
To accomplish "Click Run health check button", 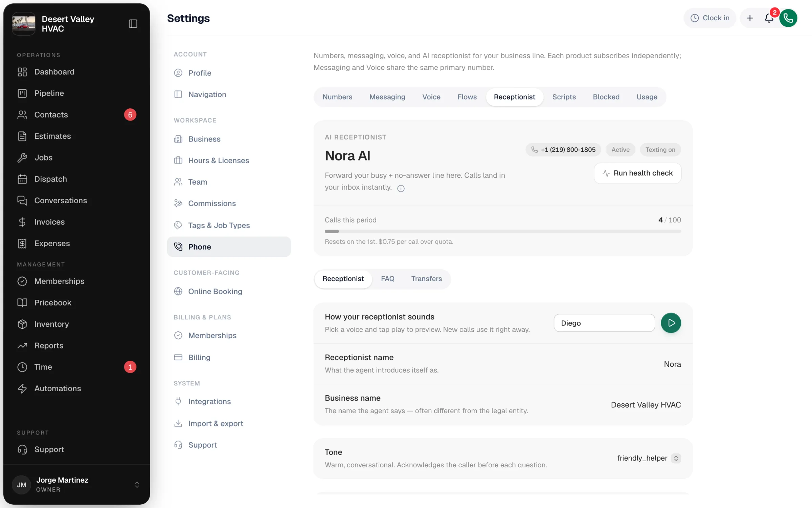I will point(637,173).
